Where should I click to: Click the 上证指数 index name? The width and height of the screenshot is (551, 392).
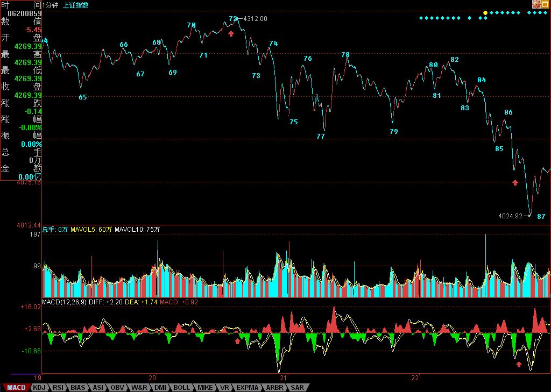75,5
